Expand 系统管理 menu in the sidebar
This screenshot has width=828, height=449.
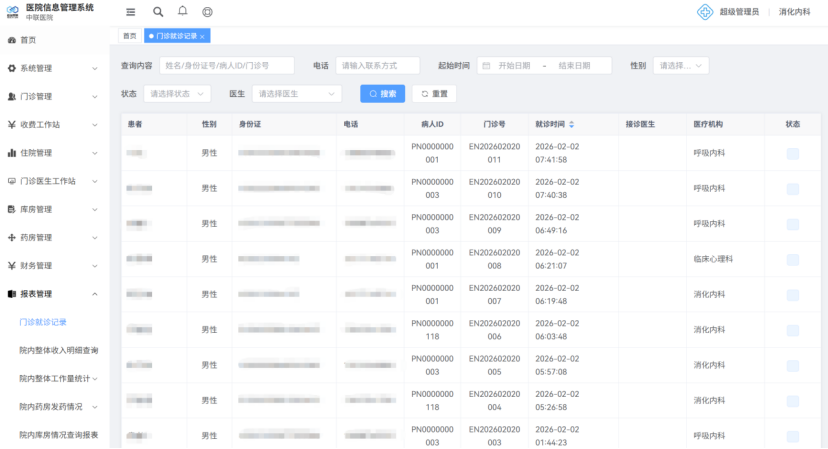coord(52,68)
